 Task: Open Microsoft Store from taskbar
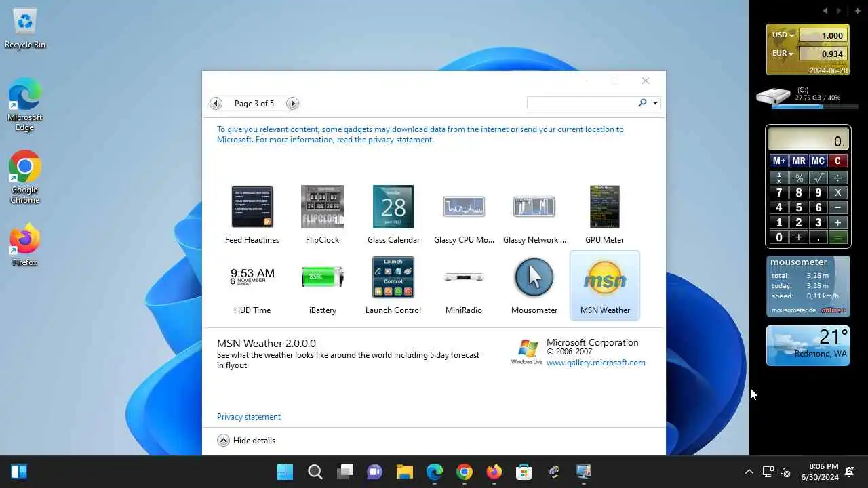(x=524, y=472)
